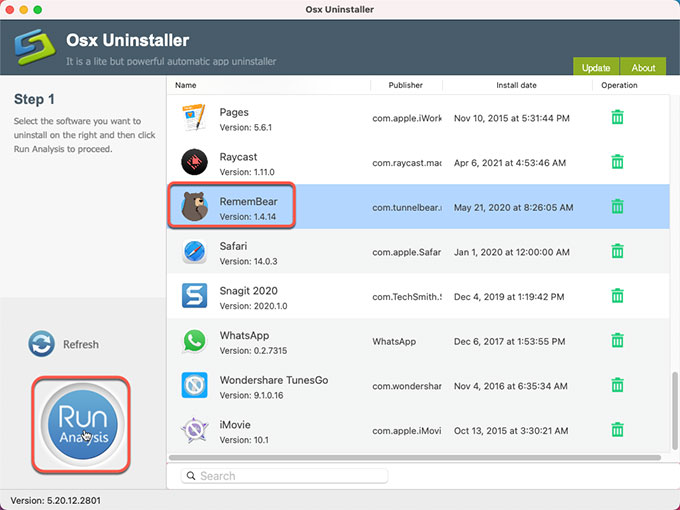Screen dimensions: 680x510
Task: Click install date May 21, 2020
Action: click(513, 208)
